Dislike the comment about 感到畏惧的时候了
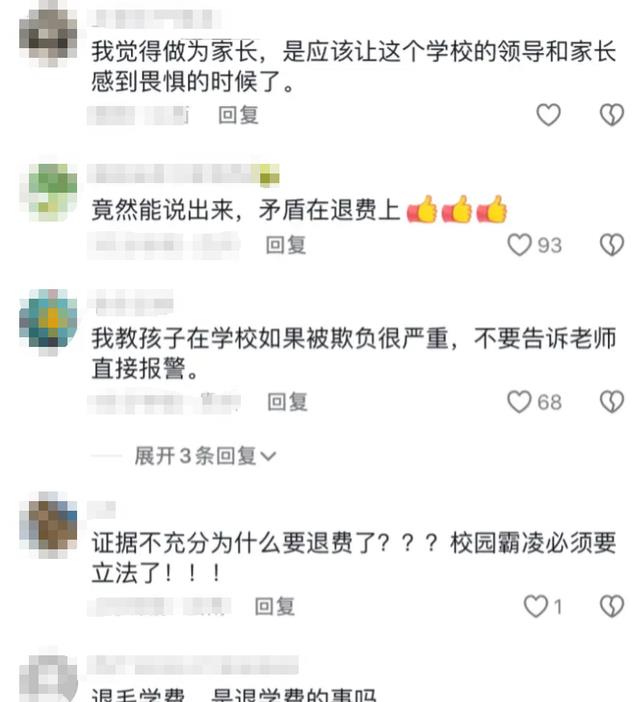This screenshot has height=702, width=640. click(611, 115)
